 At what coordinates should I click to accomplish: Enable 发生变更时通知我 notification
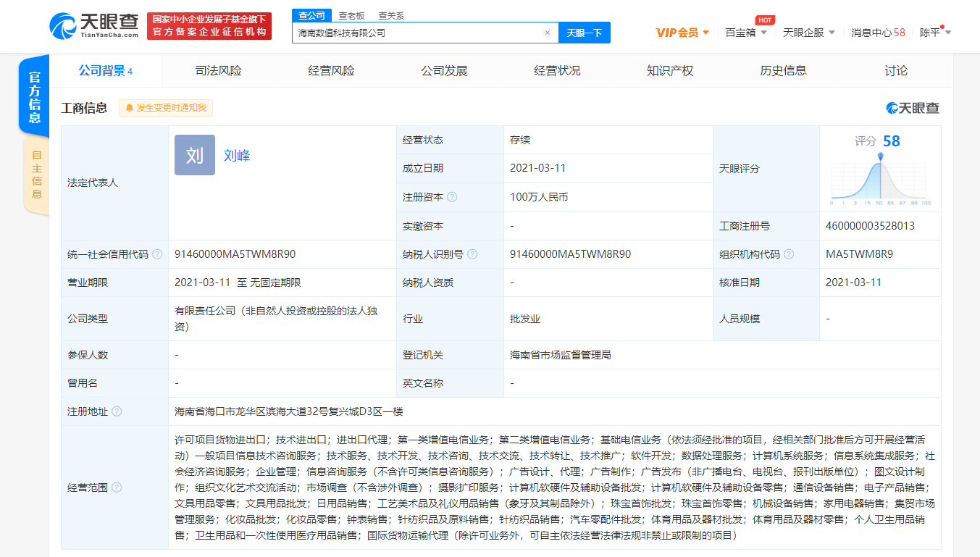click(x=166, y=108)
